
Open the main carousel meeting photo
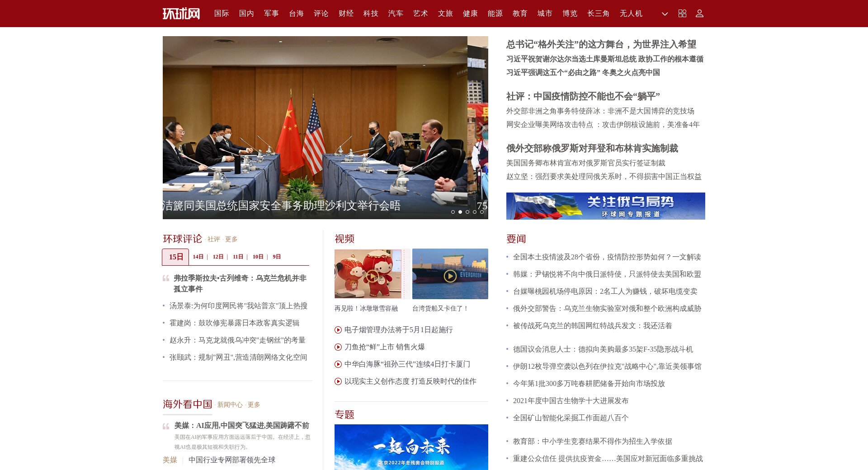coord(315,127)
